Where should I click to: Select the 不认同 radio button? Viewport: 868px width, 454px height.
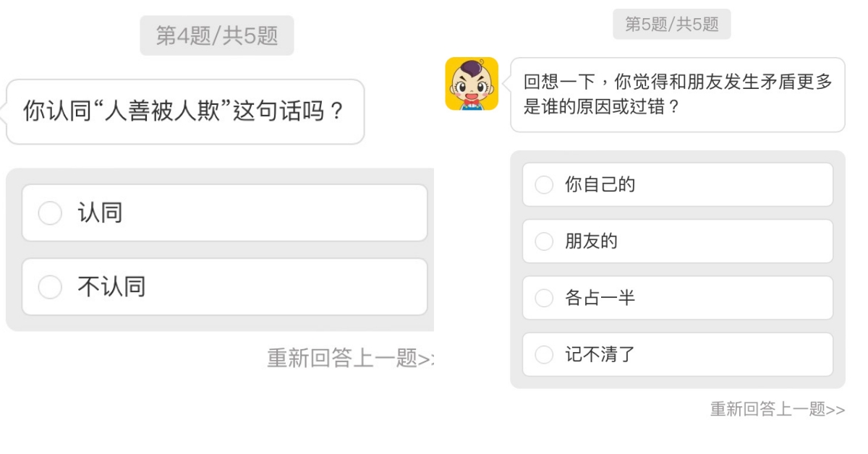coord(50,287)
